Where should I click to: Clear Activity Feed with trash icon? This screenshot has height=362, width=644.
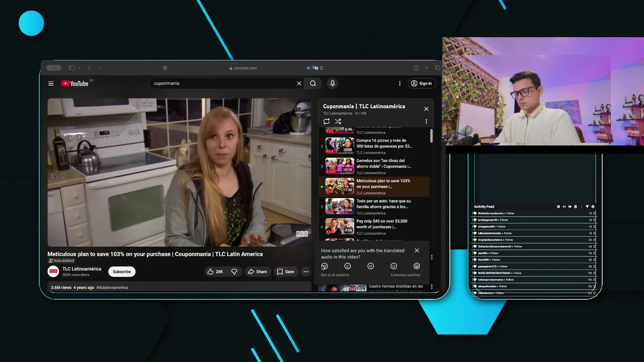576,207
